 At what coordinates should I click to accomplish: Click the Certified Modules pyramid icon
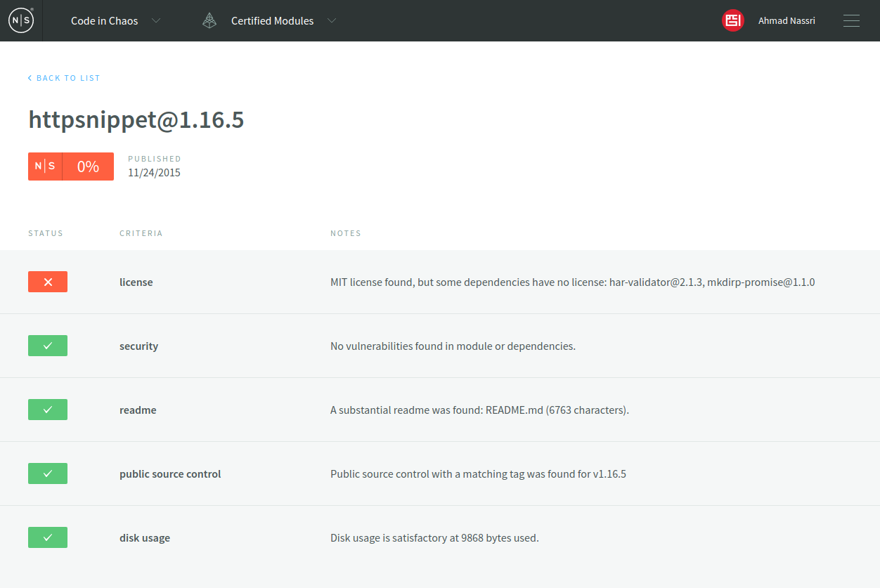pos(209,20)
